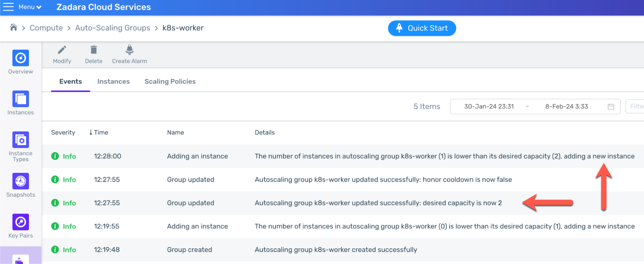Click 'honor cooldown is now false' details
The height and width of the screenshot is (264, 644).
click(383, 180)
